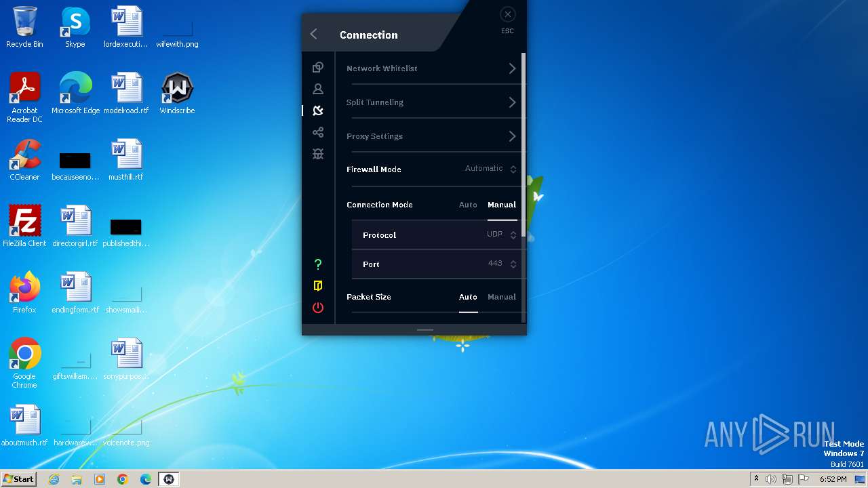Switch to Windscribe taskbar button
This screenshot has width=868, height=488.
pos(169,479)
